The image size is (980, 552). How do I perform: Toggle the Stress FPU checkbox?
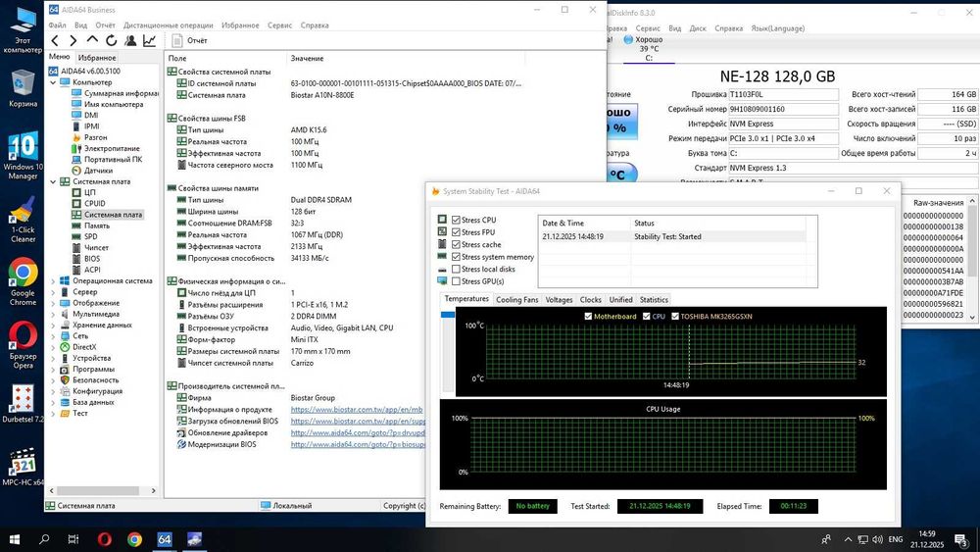point(457,232)
